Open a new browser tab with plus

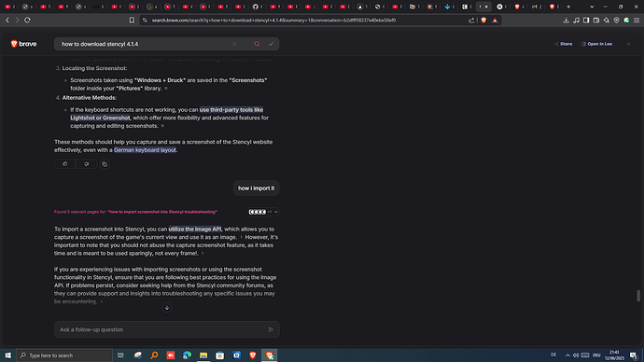568,7
